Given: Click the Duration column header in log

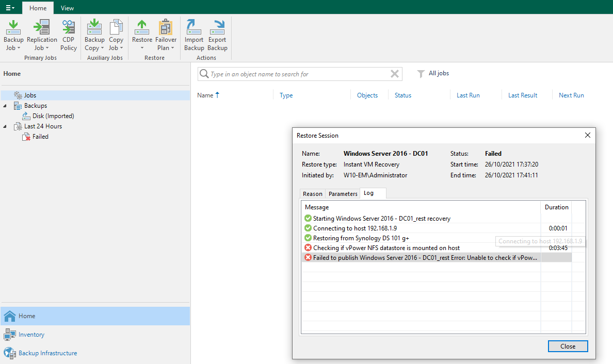Looking at the screenshot, I should 556,207.
